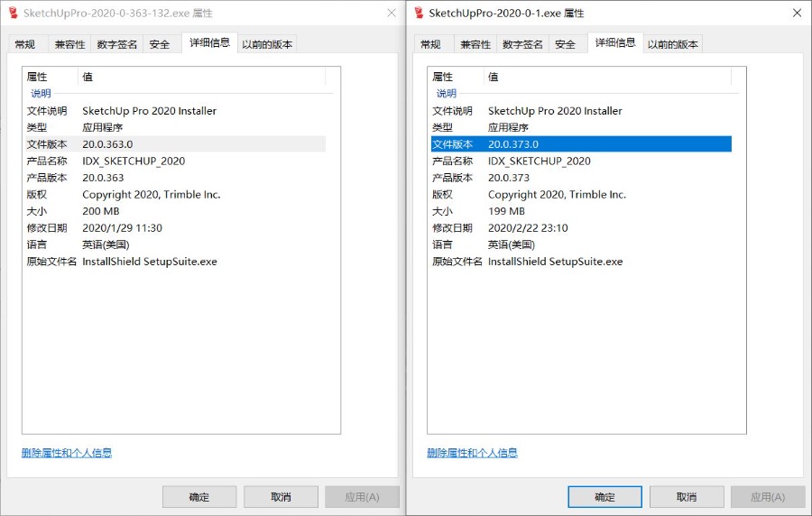
Task: Select 原始文件名 InstallShield row in right window
Action: point(581,262)
